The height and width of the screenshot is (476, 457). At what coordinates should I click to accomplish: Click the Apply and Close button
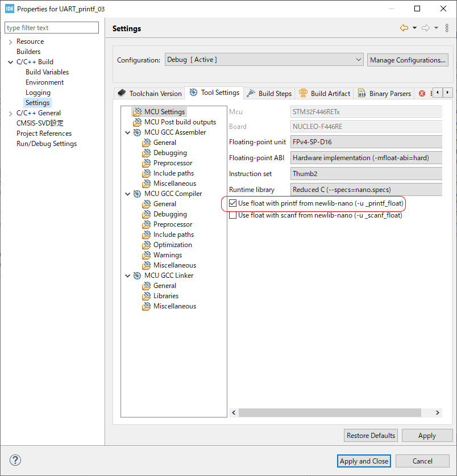(x=364, y=461)
